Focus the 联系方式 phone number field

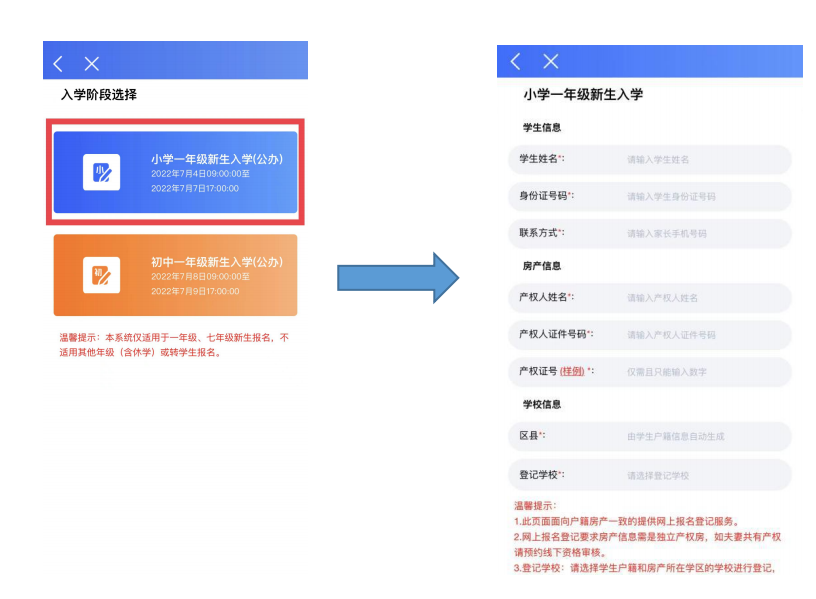click(x=650, y=233)
